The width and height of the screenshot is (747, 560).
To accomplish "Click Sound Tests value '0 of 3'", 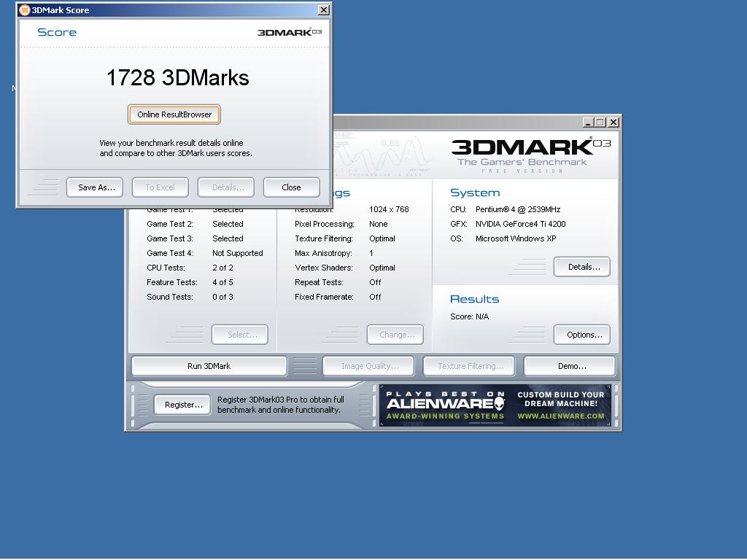I will 223,297.
